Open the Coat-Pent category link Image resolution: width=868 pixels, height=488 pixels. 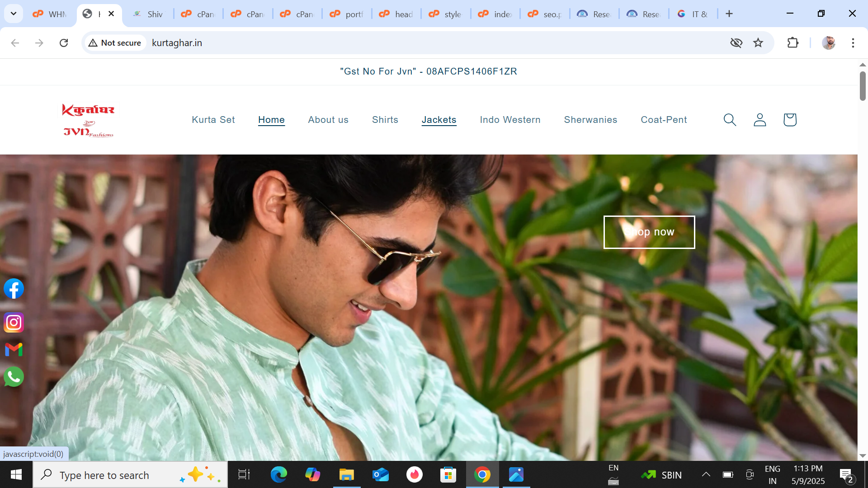point(664,120)
